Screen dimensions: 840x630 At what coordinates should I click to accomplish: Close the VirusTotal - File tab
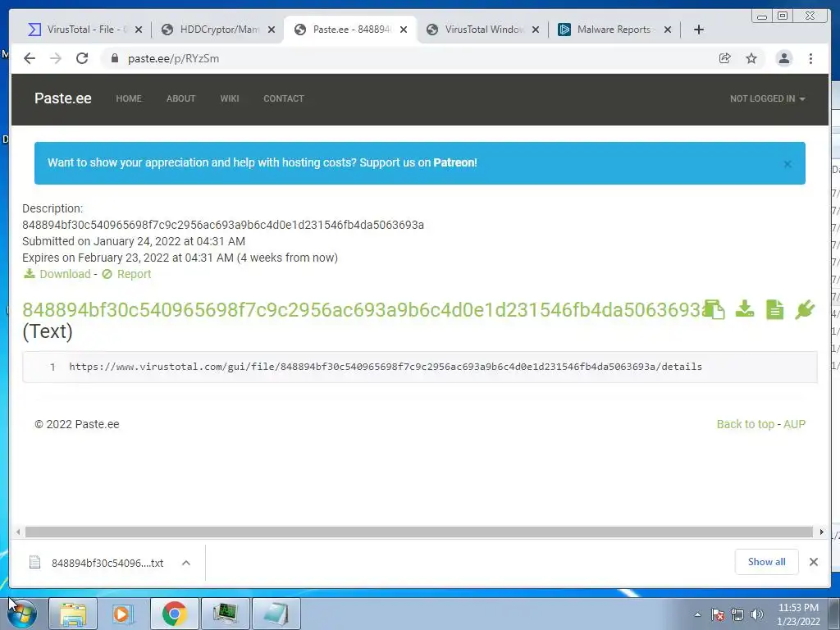139,30
